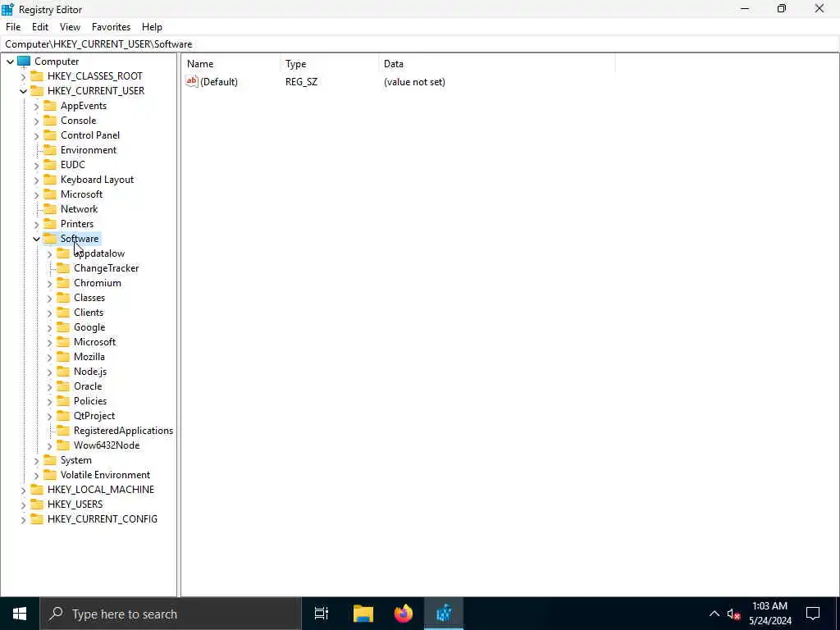Open the File menu
Screen dimensions: 840x630
[13, 27]
